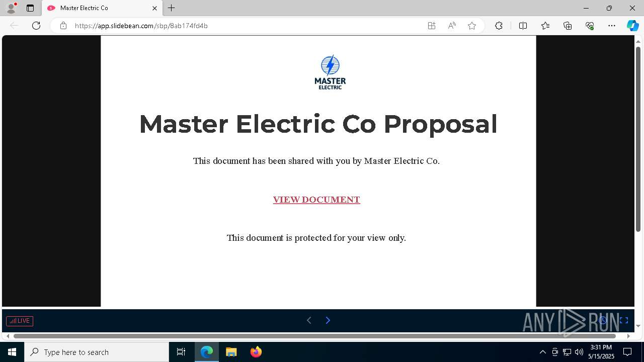This screenshot has width=644, height=362.
Task: Open Browser essentials
Action: (590, 26)
